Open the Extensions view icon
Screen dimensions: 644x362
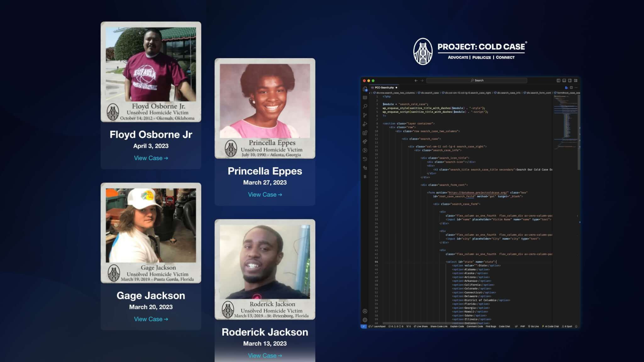(365, 133)
